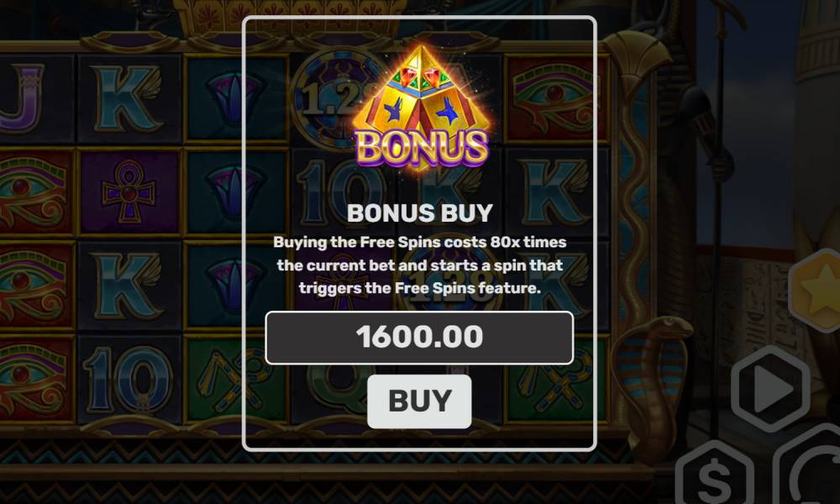Screen dimensions: 840x504
Task: Select the green crook and flail symbol at left
Action: click(x=234, y=379)
